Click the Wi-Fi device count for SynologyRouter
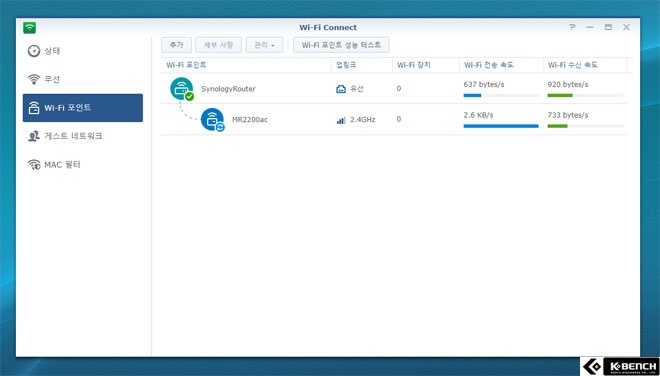Viewport: 660px width, 376px height. pyautogui.click(x=399, y=88)
